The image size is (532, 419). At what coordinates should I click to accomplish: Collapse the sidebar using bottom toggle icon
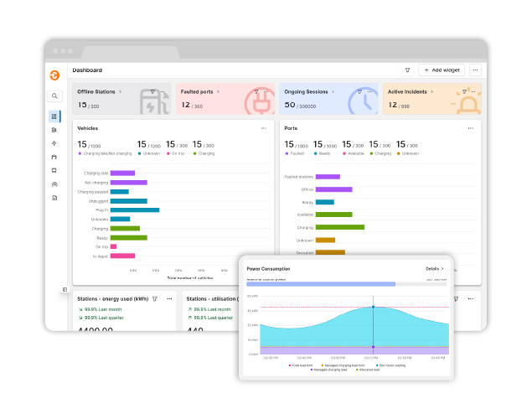pyautogui.click(x=65, y=289)
